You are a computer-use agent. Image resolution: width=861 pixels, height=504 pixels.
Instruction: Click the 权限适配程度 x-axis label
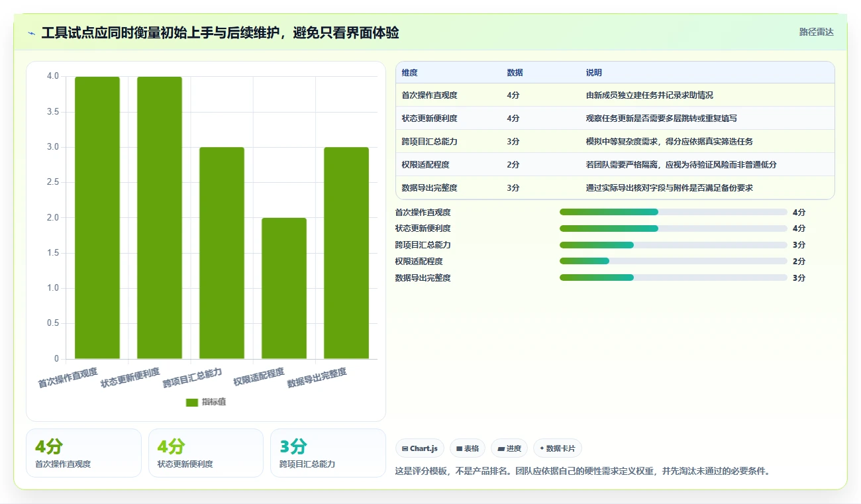click(259, 377)
